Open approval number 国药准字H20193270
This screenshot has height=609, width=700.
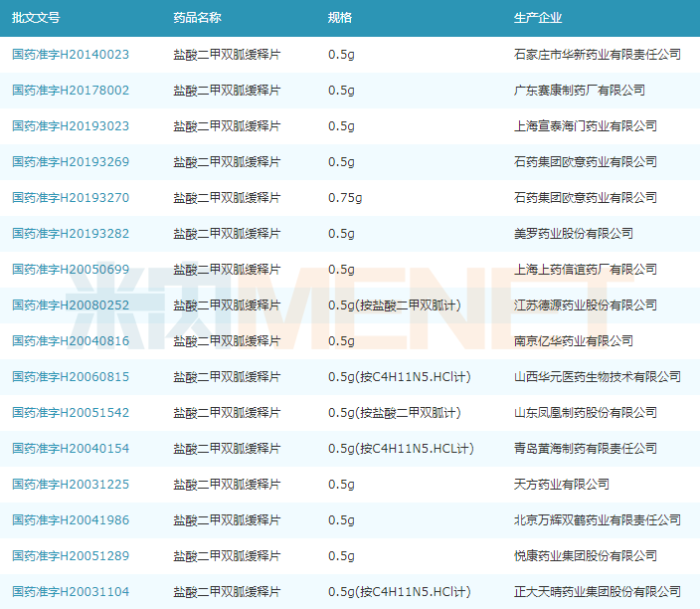[71, 197]
